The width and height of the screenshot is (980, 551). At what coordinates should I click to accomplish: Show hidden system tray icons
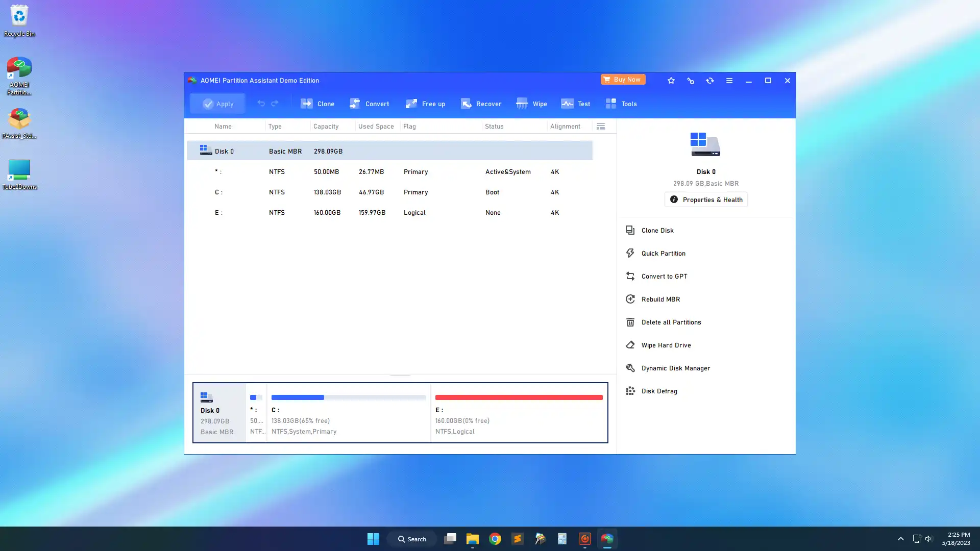coord(900,539)
